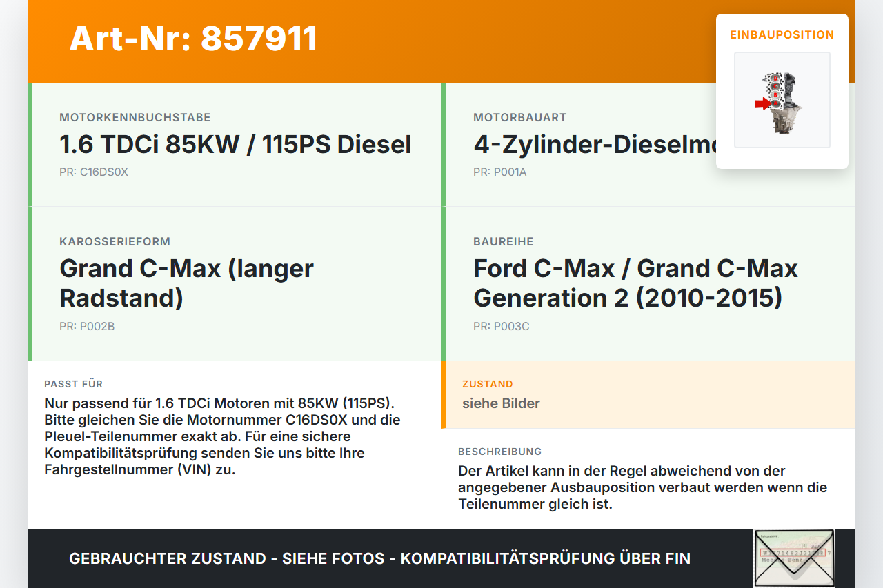The image size is (883, 588).
Task: Select the 1.6 TDCi 85KW / 115PS Diesel text
Action: click(x=235, y=144)
